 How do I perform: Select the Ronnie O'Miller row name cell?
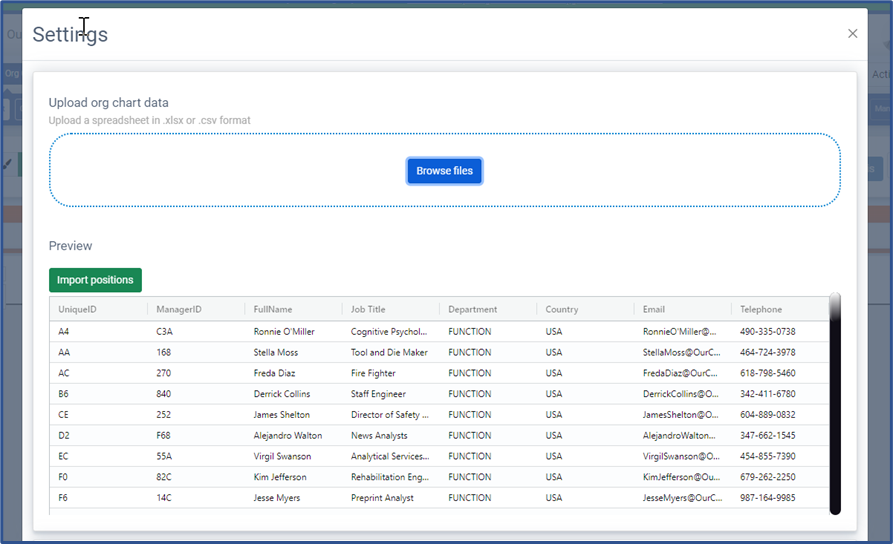pyautogui.click(x=284, y=332)
